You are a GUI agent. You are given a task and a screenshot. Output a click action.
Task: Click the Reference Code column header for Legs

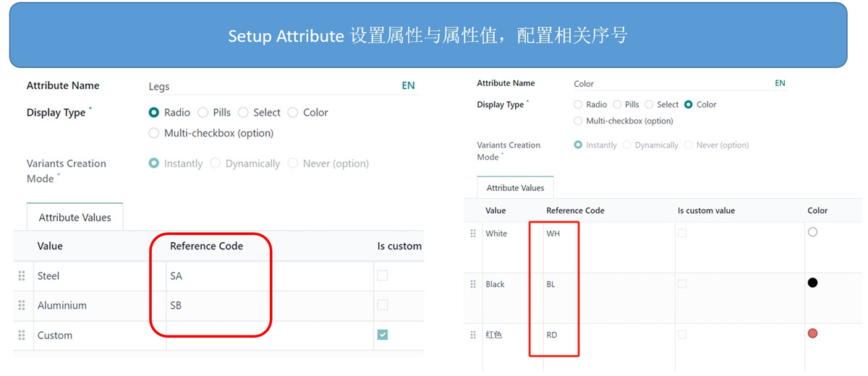[x=206, y=246]
